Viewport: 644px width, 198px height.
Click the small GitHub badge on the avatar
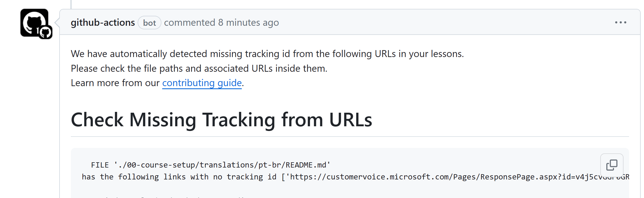(45, 32)
